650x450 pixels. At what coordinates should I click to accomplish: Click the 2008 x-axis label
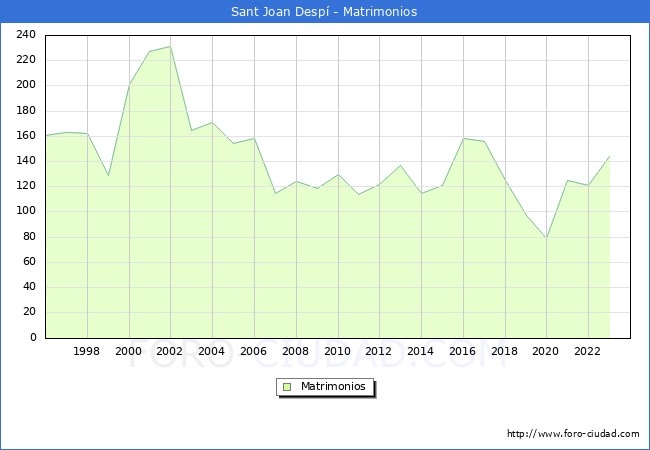coord(296,351)
